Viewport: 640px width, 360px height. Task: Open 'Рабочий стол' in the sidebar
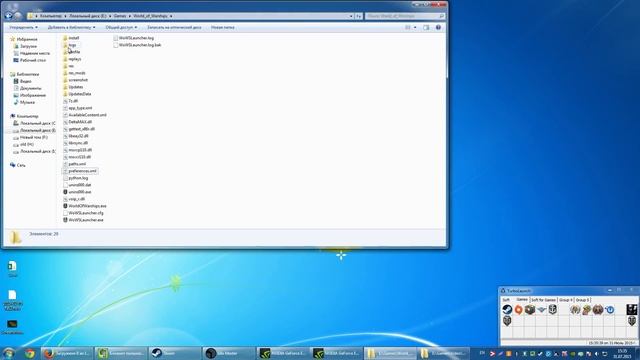click(x=29, y=60)
